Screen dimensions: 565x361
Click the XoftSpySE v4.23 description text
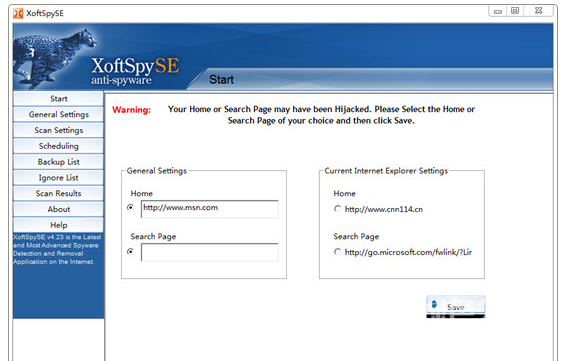(58, 249)
